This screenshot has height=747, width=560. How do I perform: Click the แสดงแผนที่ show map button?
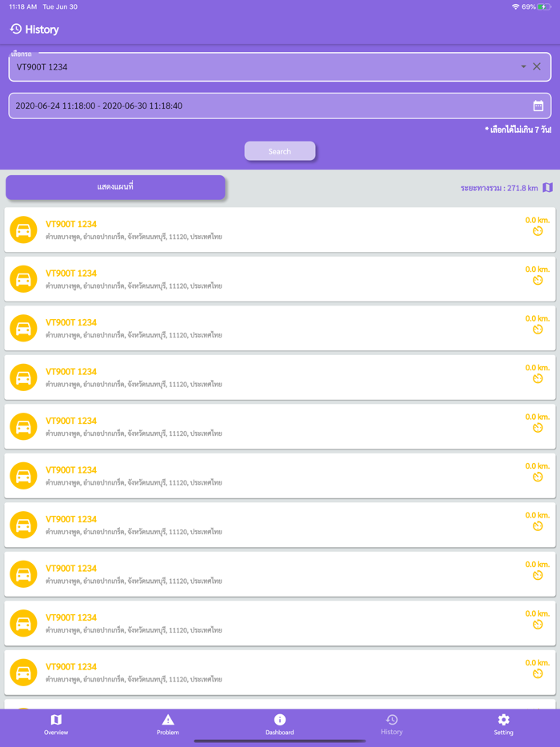point(116,186)
